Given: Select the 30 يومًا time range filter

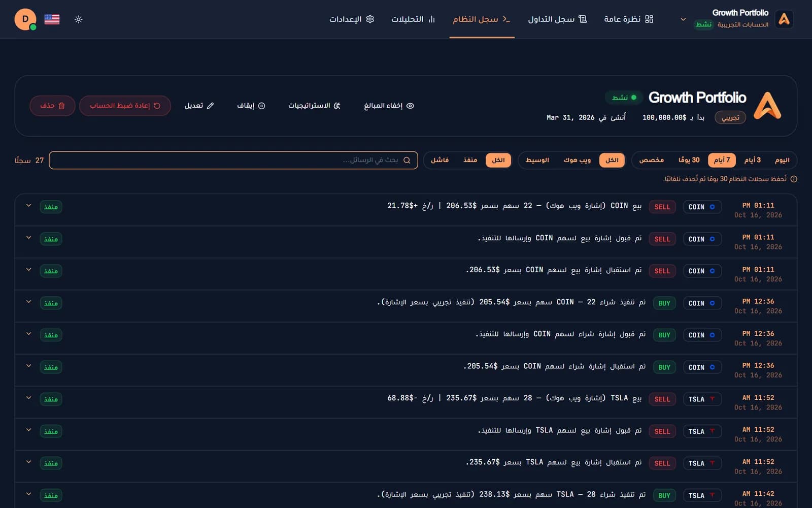Looking at the screenshot, I should pos(689,160).
